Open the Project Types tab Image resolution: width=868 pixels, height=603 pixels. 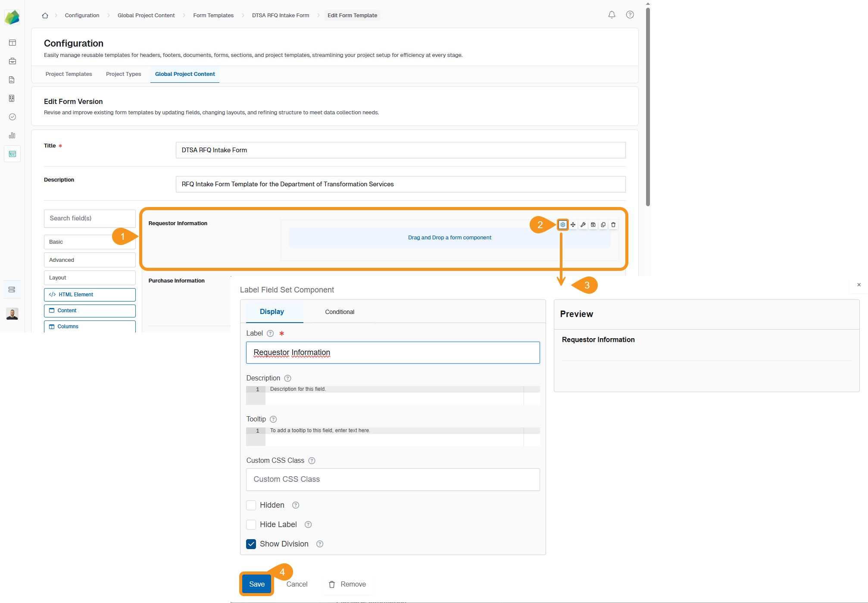click(123, 74)
